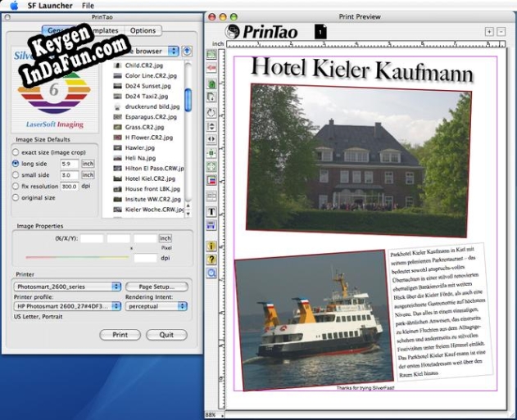This screenshot has height=420, width=517.
Task: Click the file list vertical scrollbar thumb
Action: (188, 100)
